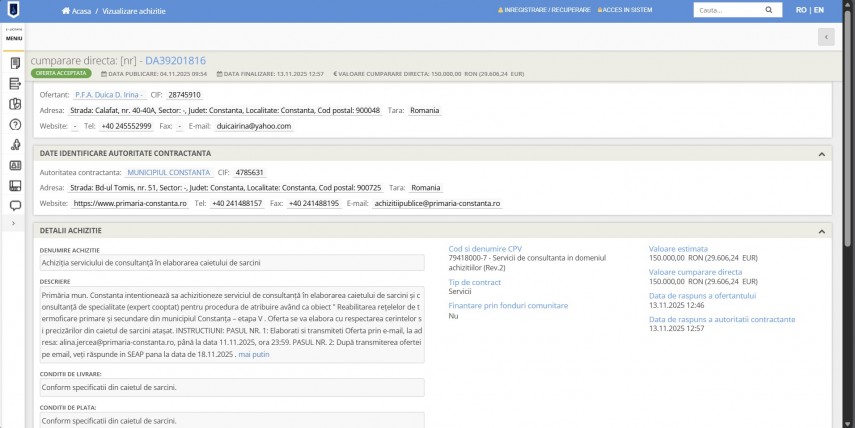
Task: Collapse the Date Identificare Autoritate Contractanta section
Action: pyautogui.click(x=821, y=154)
